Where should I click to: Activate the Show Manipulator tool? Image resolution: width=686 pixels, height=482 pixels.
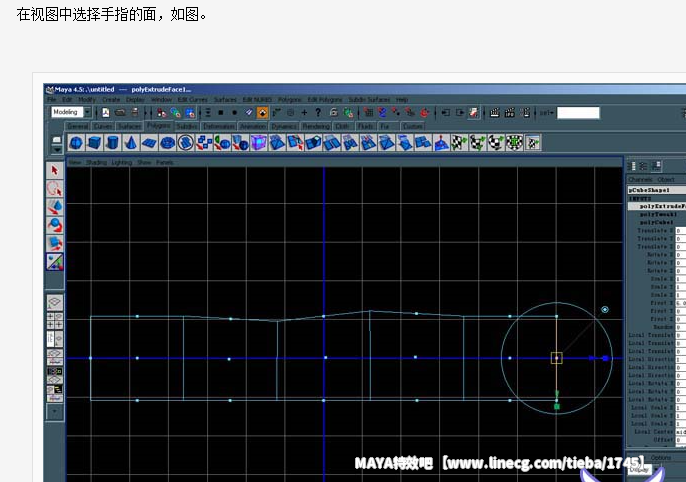tap(55, 262)
